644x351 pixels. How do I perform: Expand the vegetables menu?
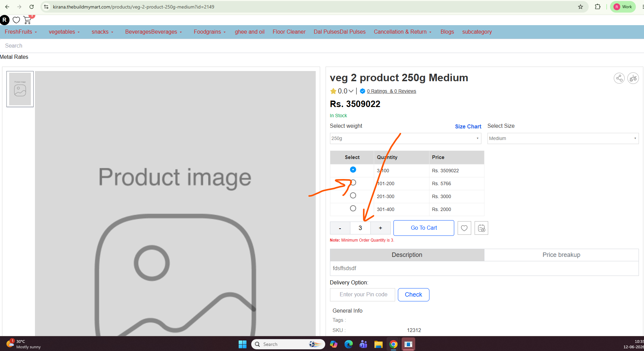point(64,32)
